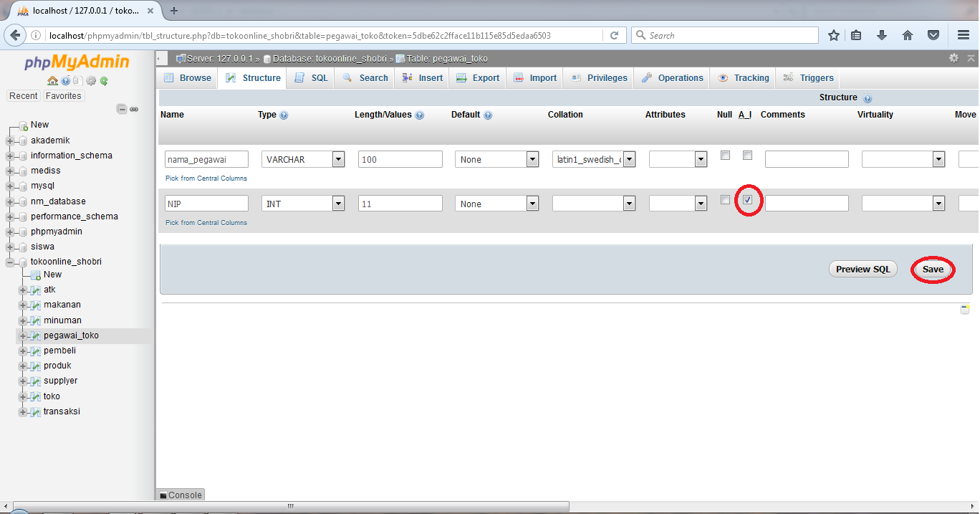
Task: Check the Null checkbox for NIP
Action: [725, 199]
